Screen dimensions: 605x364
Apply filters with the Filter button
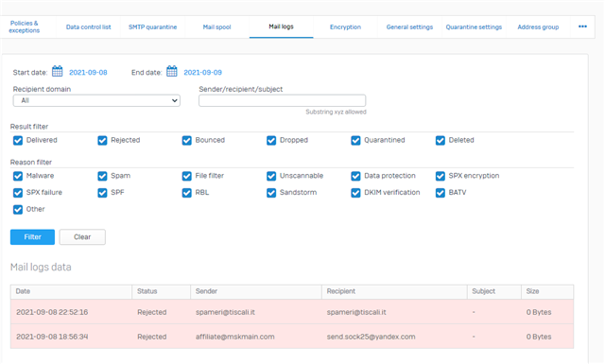point(32,237)
